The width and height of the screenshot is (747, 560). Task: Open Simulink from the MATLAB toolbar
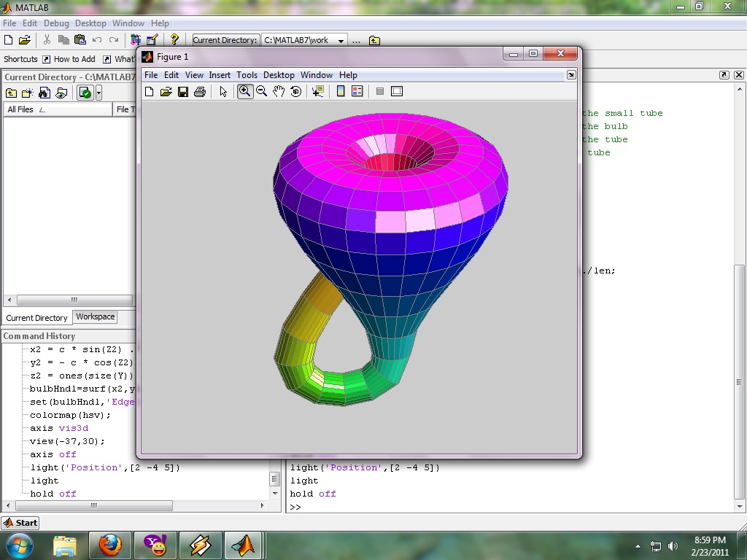click(x=136, y=40)
